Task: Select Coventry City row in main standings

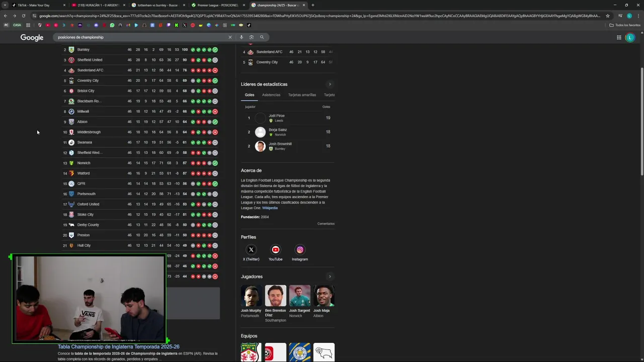Action: point(140,80)
